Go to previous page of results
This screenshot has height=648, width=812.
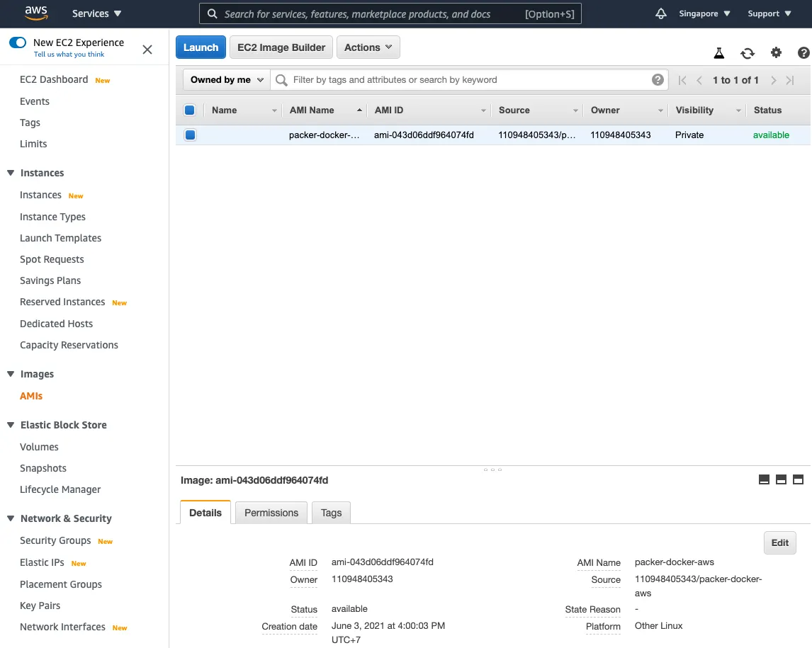tap(699, 80)
